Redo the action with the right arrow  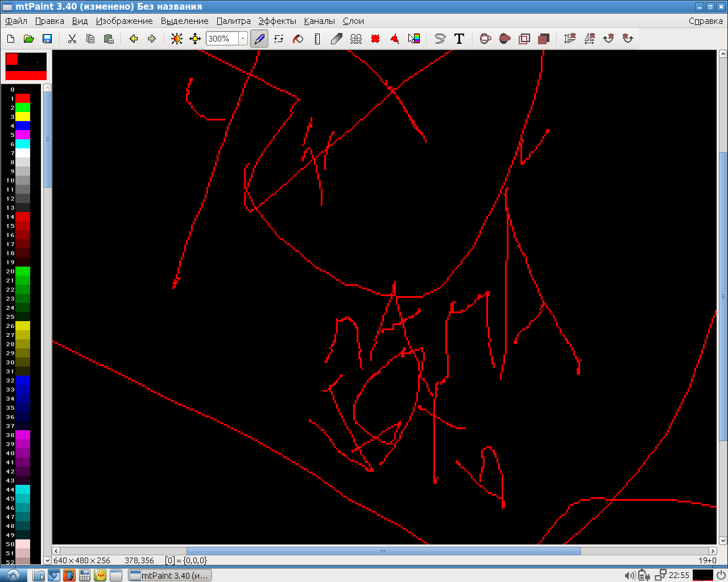[x=152, y=39]
